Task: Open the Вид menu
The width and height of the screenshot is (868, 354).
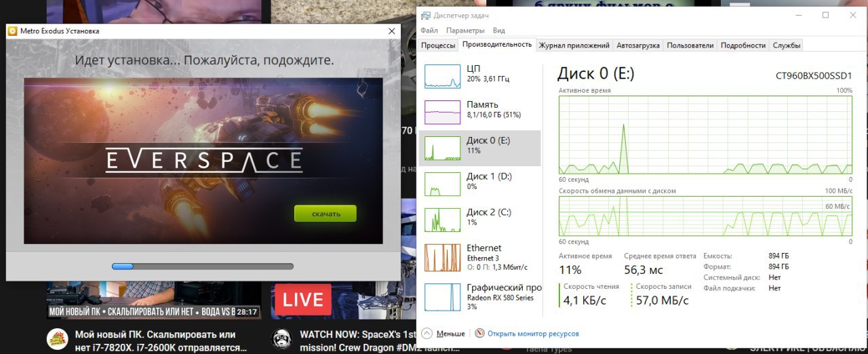Action: 499,31
